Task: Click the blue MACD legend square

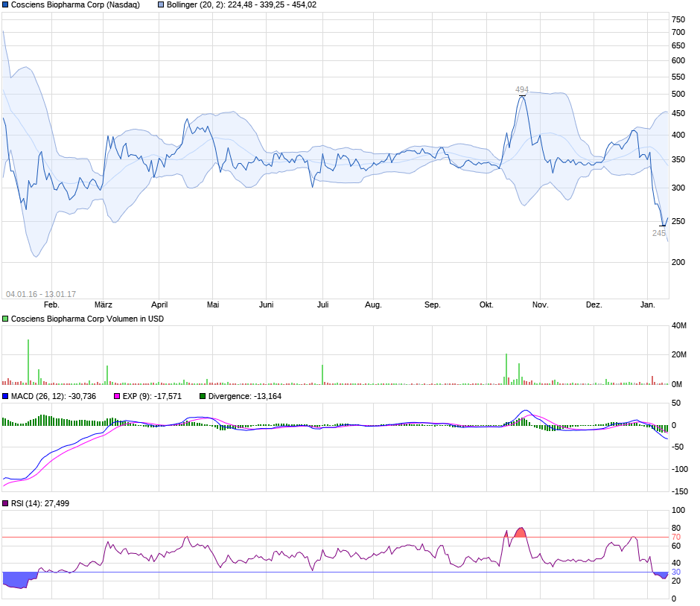Action: (5, 396)
